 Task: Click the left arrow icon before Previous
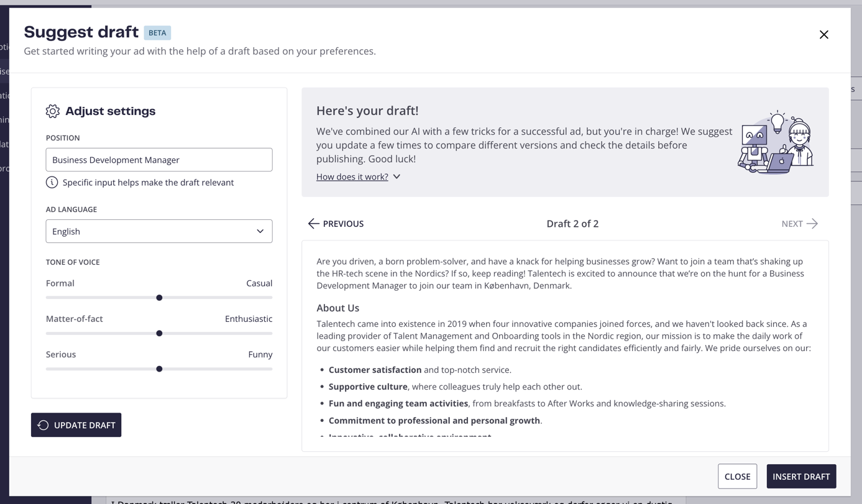(314, 224)
